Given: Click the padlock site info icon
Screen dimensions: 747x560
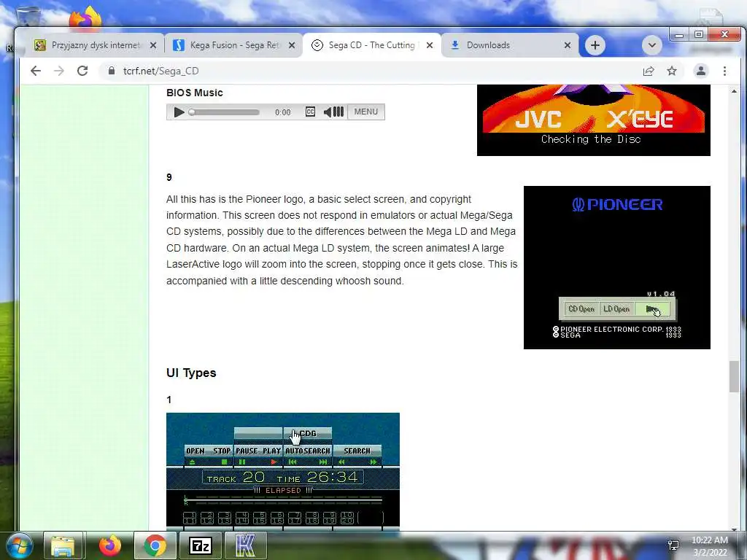Looking at the screenshot, I should (112, 71).
